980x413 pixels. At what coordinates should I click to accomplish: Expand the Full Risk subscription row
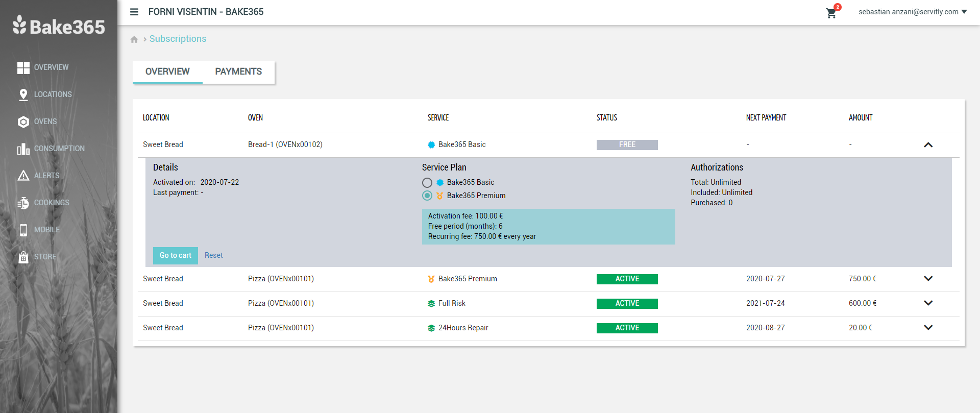[x=928, y=303]
